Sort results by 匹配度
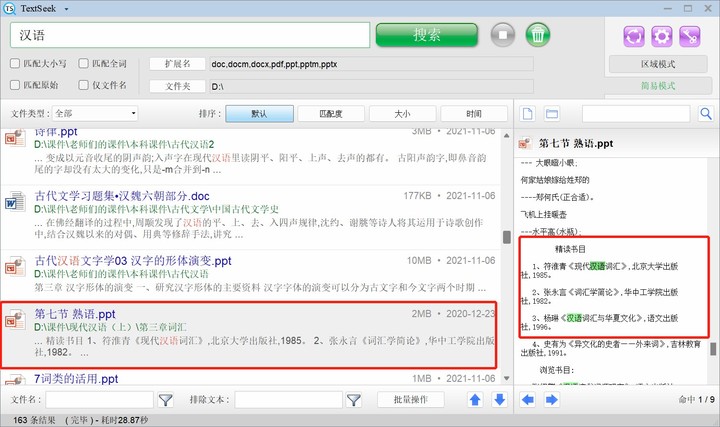Viewport: 720px width, 427px height. (x=330, y=114)
